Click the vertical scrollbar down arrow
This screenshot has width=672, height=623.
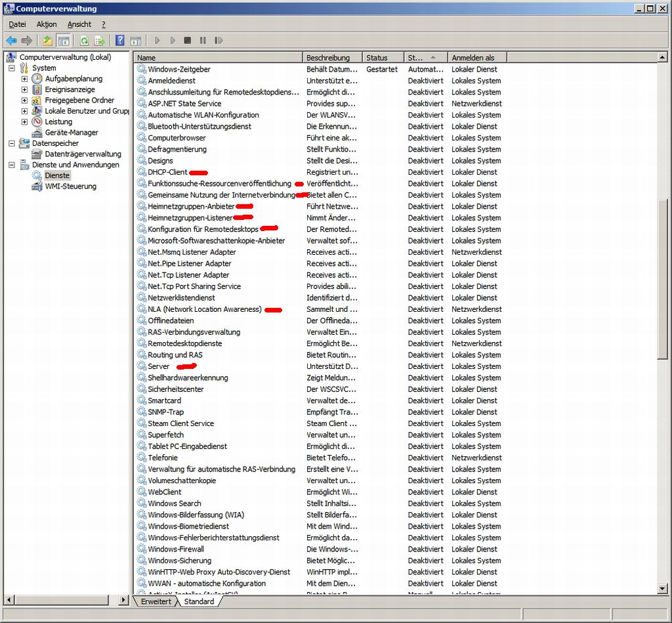(x=663, y=589)
